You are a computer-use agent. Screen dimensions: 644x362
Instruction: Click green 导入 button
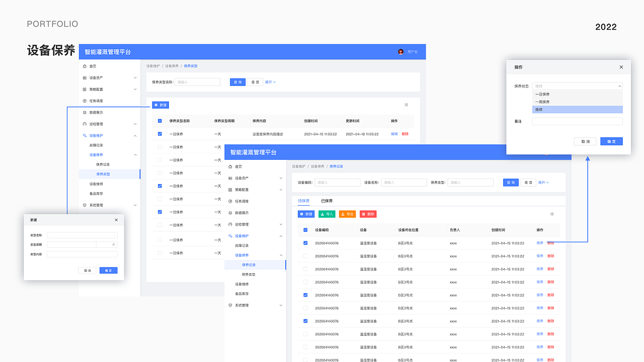pyautogui.click(x=327, y=214)
